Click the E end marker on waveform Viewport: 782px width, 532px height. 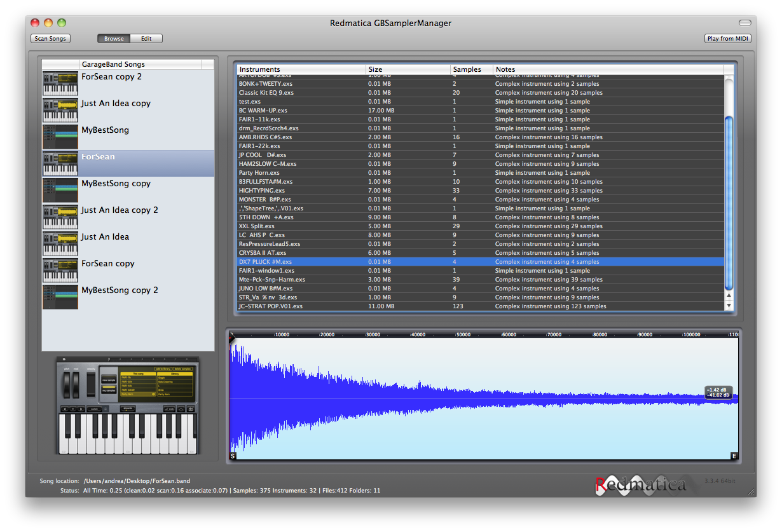(734, 456)
